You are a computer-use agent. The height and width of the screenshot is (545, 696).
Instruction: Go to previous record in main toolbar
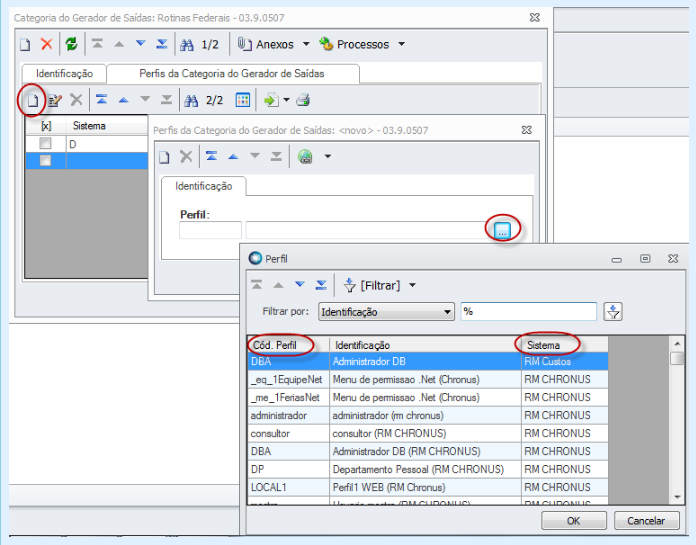tap(119, 44)
